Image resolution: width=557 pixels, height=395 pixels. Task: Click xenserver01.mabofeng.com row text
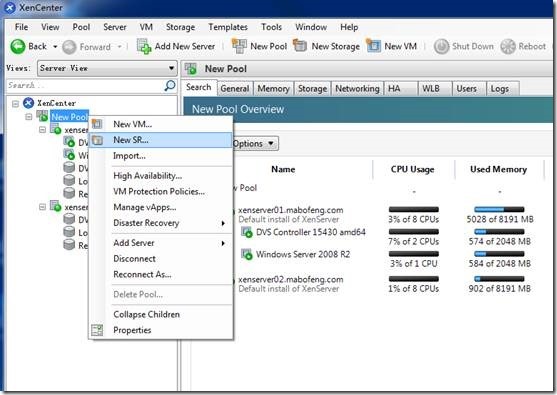point(291,210)
